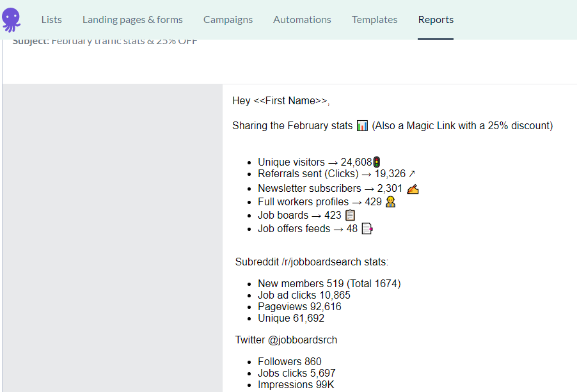The image size is (577, 392).
Task: Open the Templates section
Action: pos(375,19)
